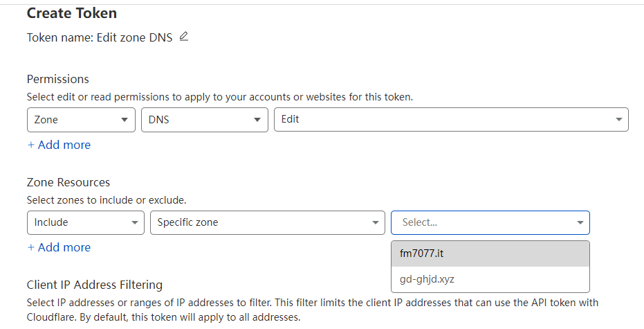Image resolution: width=644 pixels, height=329 pixels.
Task: Click the caret on the Include dropdown
Action: pos(134,223)
